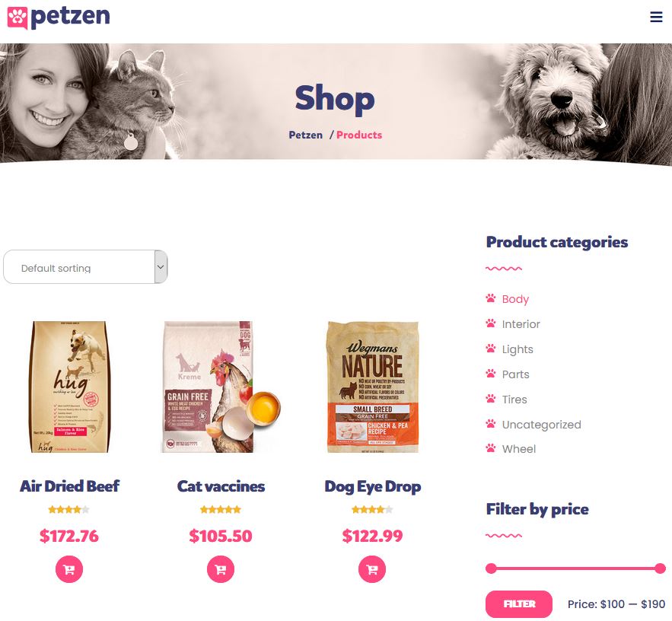This screenshot has height=621, width=672.
Task: Click the paw icon beside Body
Action: click(x=490, y=298)
